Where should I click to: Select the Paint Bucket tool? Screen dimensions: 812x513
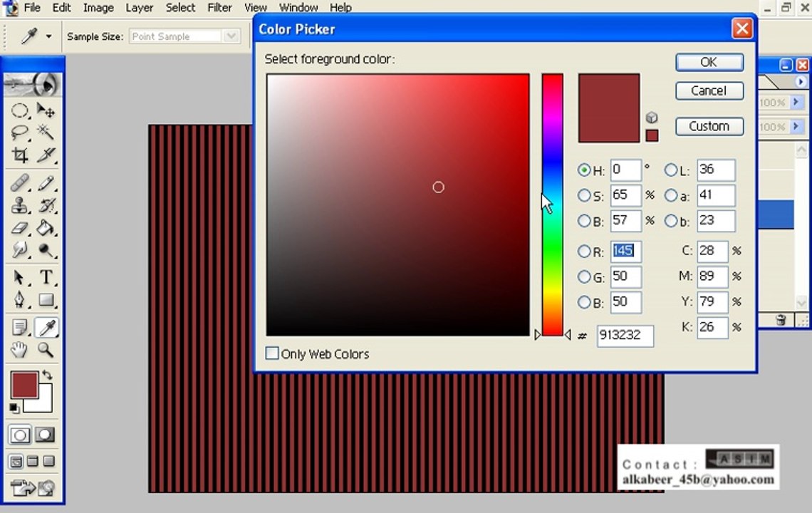[x=46, y=227]
